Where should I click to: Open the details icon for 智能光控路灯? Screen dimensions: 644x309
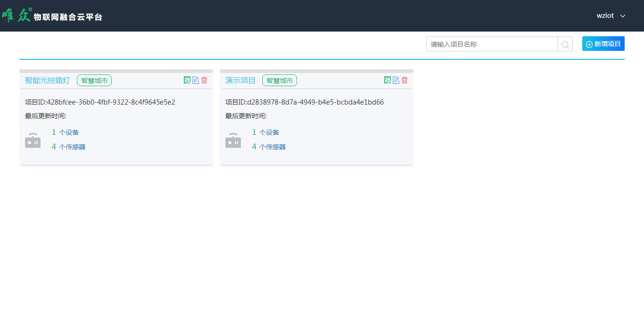pos(187,80)
